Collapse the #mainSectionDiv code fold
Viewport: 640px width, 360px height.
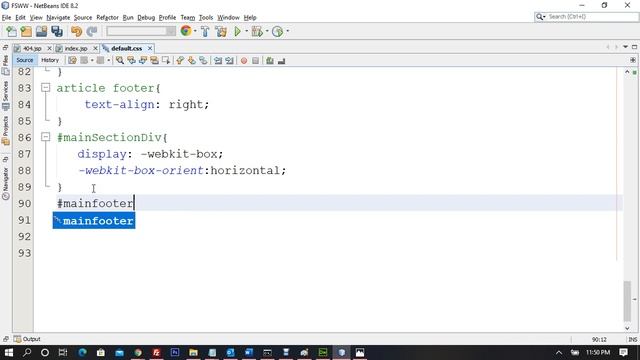[46, 137]
